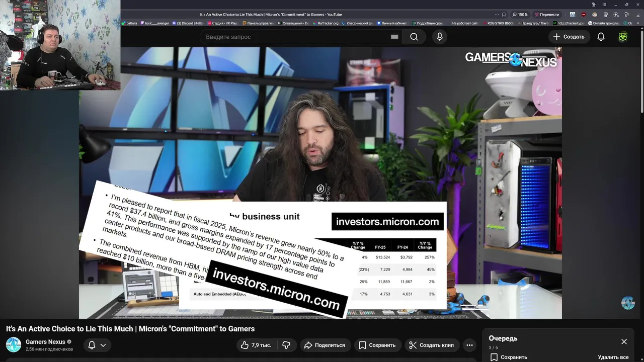Click the lightbulb extension icon
The height and width of the screenshot is (362, 644).
point(605,15)
